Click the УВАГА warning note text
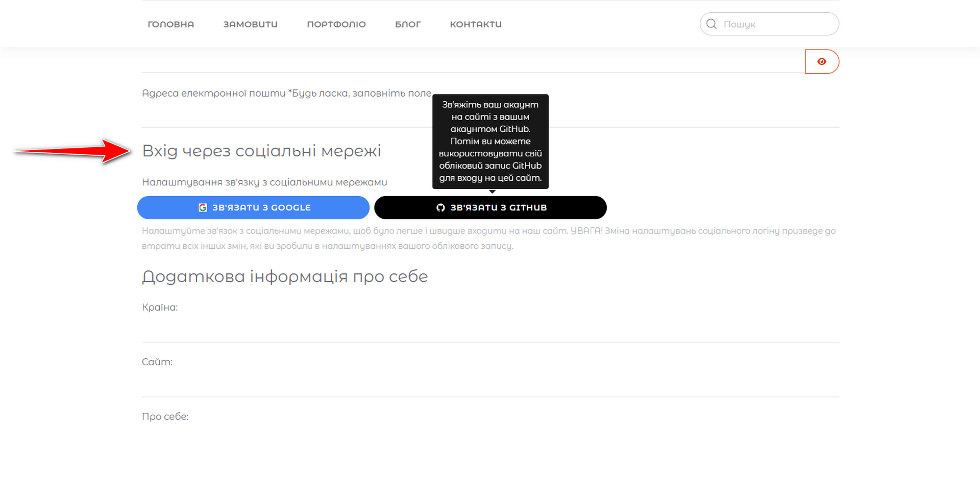Screen dimensions: 980x492 [x=488, y=239]
